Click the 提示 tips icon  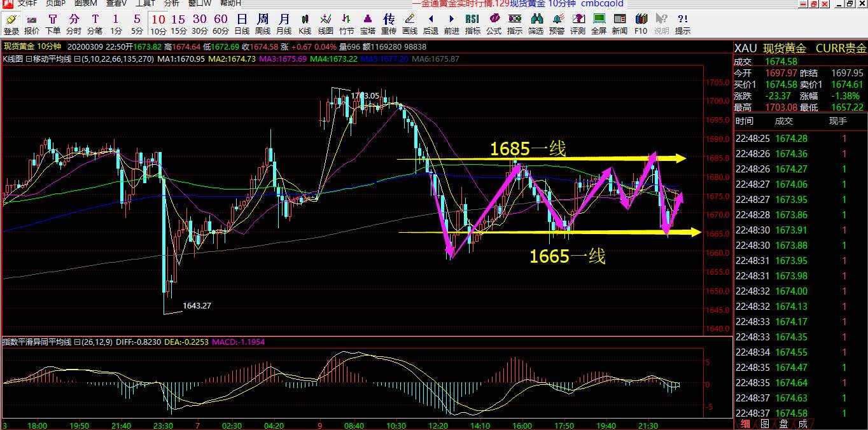tap(683, 24)
